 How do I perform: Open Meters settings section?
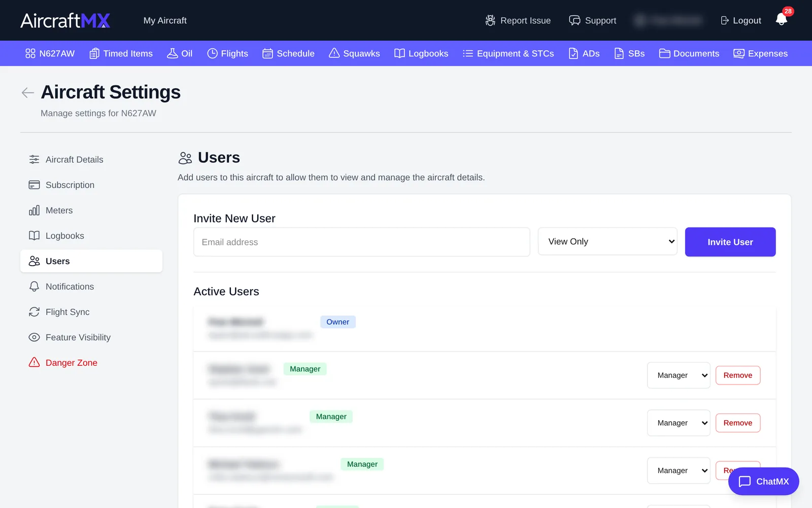[x=91, y=210]
